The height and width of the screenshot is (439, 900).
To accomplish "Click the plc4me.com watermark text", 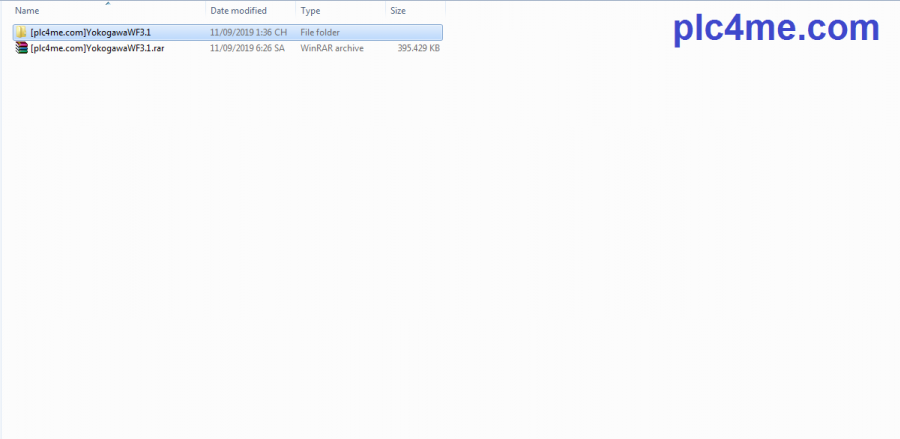I will (x=776, y=28).
